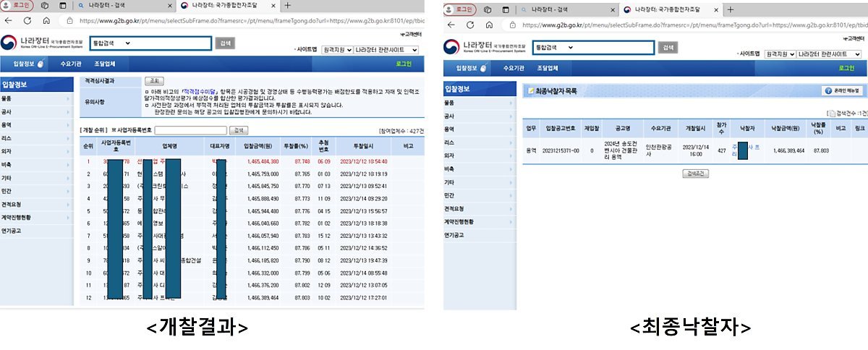The width and height of the screenshot is (868, 350).
Task: Close the 나라장터 - 검색 tab in left browser
Action: (x=170, y=6)
